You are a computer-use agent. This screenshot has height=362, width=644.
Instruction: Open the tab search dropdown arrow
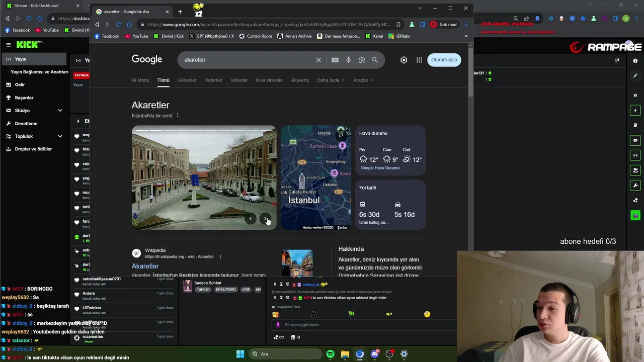click(x=420, y=8)
